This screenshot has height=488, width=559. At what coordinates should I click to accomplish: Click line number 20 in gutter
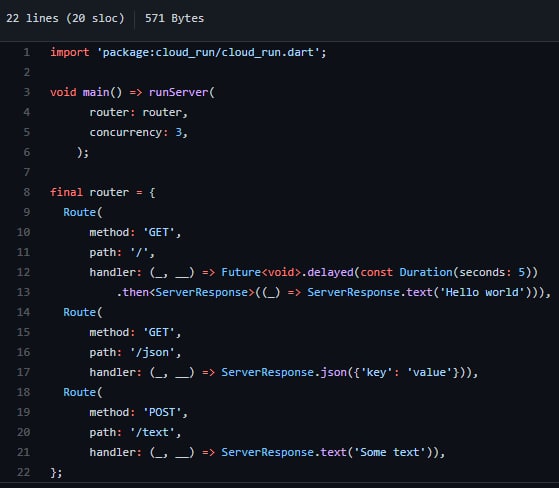click(24, 432)
